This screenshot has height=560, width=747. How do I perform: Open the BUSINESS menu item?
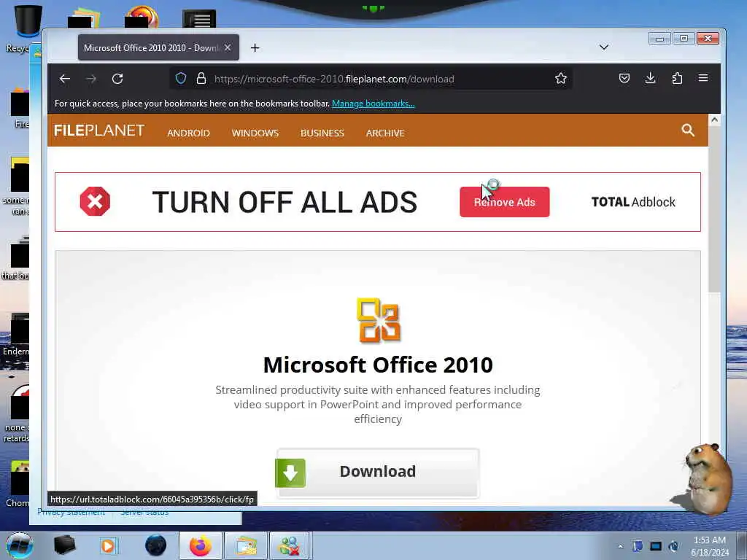tap(322, 133)
